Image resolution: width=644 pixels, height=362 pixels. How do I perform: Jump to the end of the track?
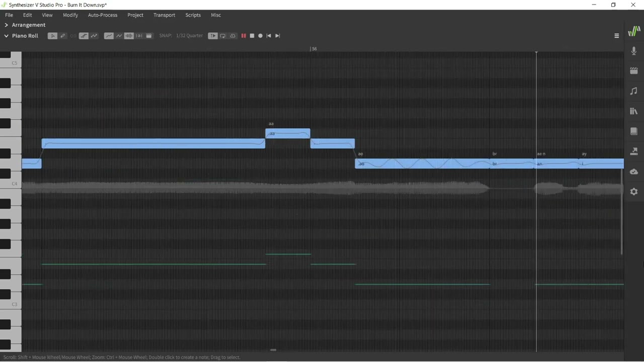click(277, 36)
